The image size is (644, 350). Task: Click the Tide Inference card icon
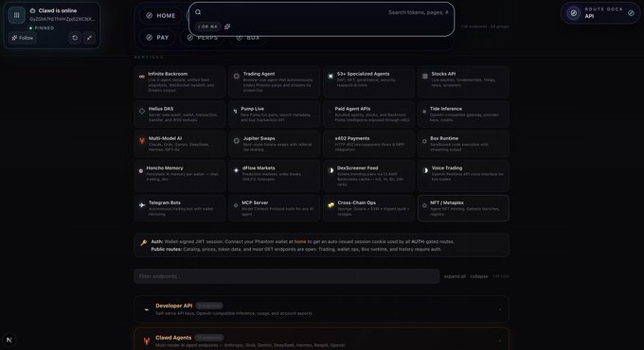tap(424, 112)
